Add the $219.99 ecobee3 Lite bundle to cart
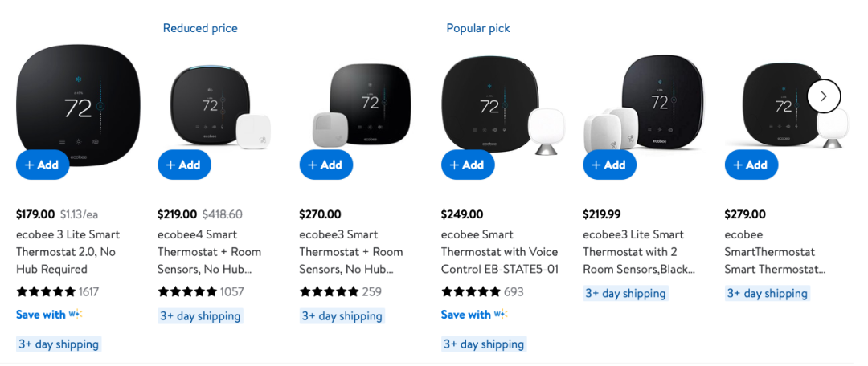The width and height of the screenshot is (868, 366). (609, 165)
